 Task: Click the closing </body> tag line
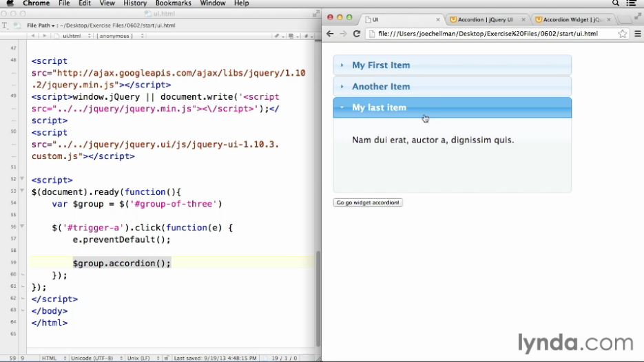[50, 311]
